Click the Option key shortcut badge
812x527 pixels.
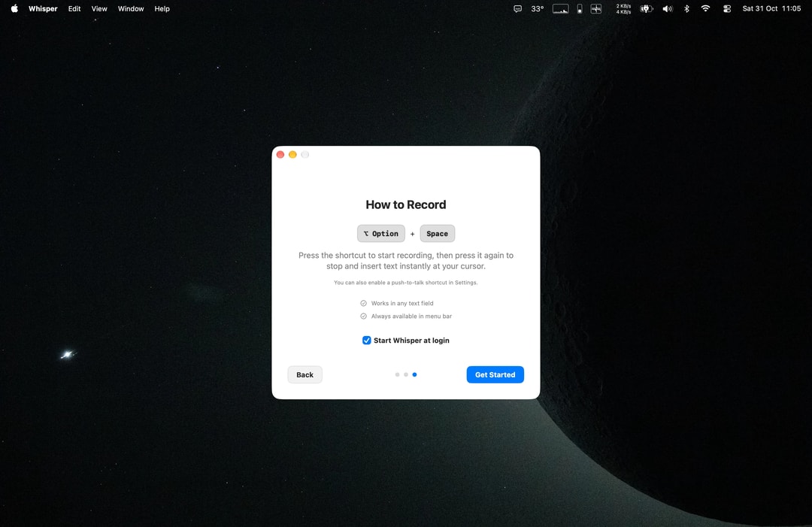(x=381, y=234)
